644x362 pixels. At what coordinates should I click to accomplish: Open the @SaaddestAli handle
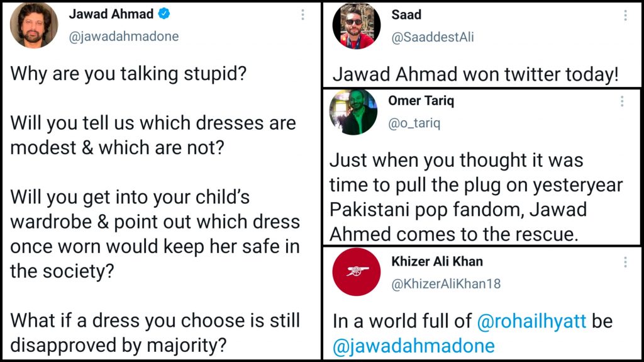tap(432, 37)
